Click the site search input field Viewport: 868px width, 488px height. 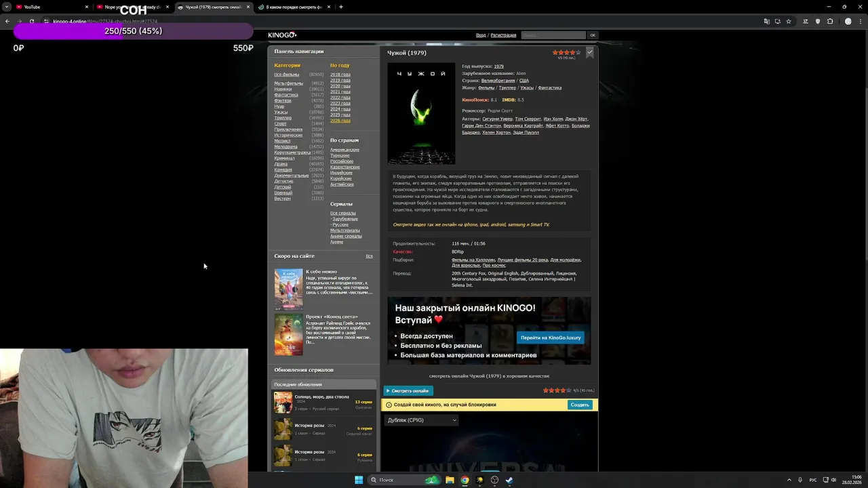tap(553, 35)
